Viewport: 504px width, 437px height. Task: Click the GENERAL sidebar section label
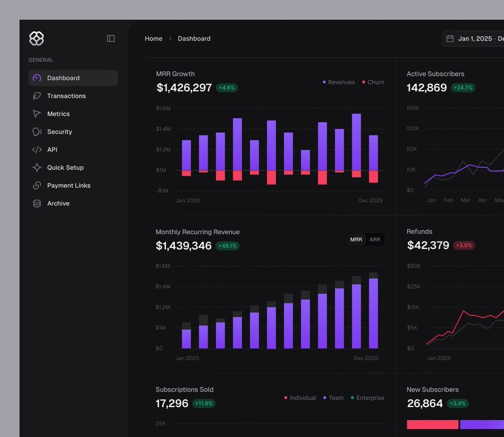point(41,60)
